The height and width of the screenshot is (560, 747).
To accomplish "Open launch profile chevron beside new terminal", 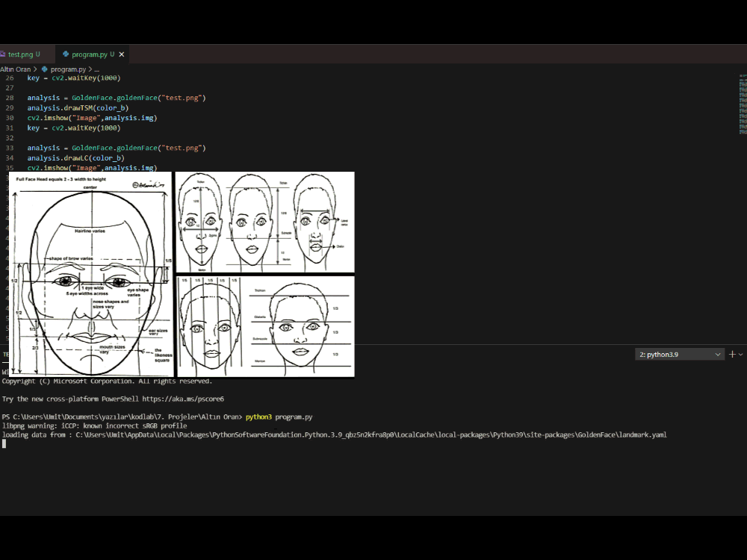I will (x=741, y=354).
